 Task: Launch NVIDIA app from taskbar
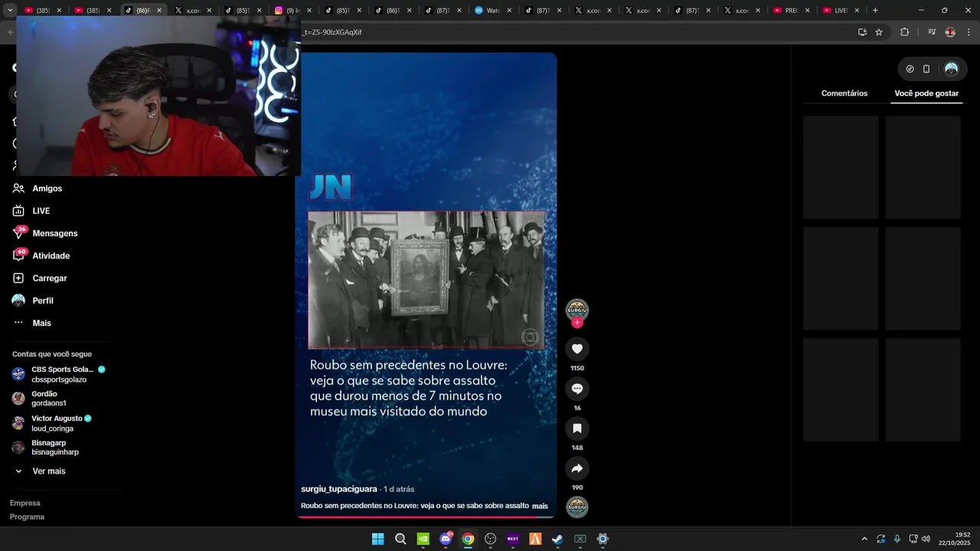pyautogui.click(x=423, y=539)
